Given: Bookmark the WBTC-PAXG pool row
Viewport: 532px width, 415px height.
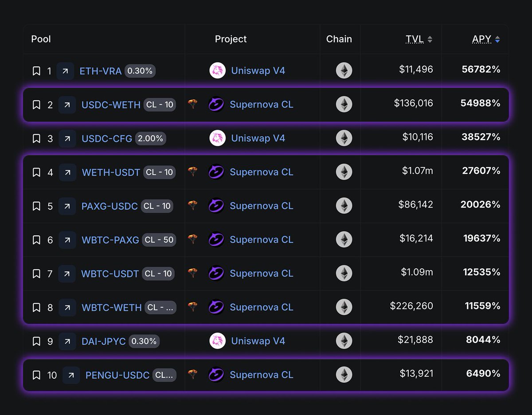Looking at the screenshot, I should pos(36,240).
